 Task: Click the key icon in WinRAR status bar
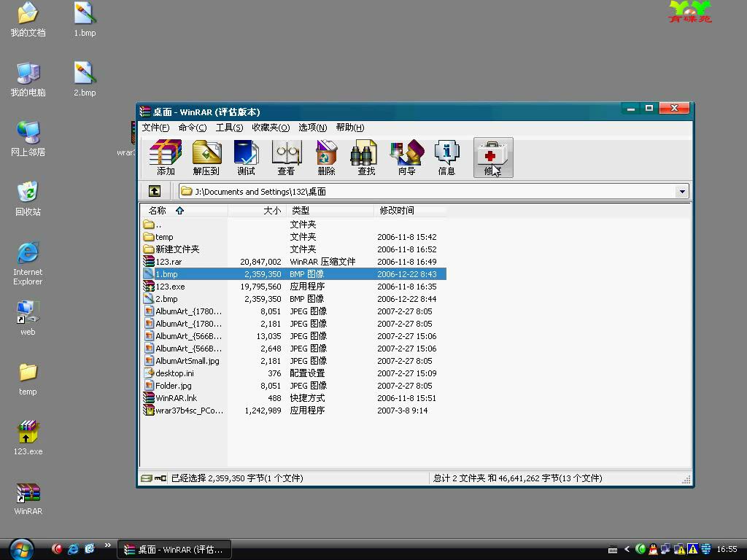point(160,478)
